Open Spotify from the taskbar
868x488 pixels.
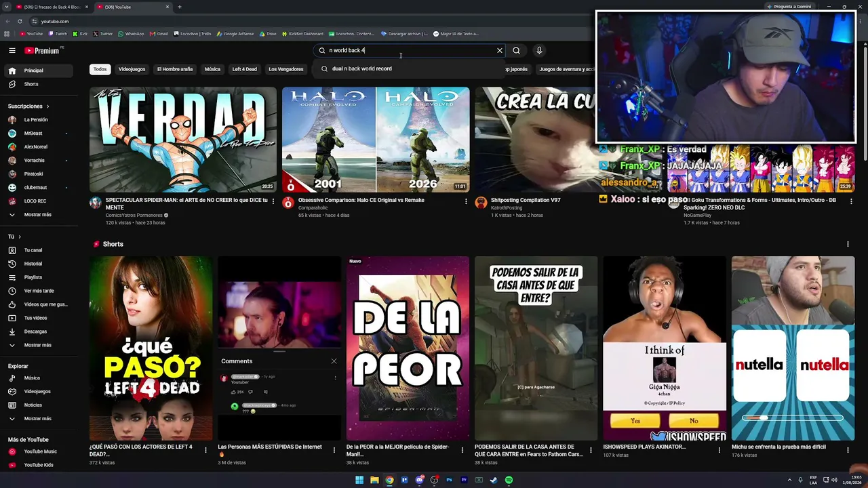coord(509,480)
